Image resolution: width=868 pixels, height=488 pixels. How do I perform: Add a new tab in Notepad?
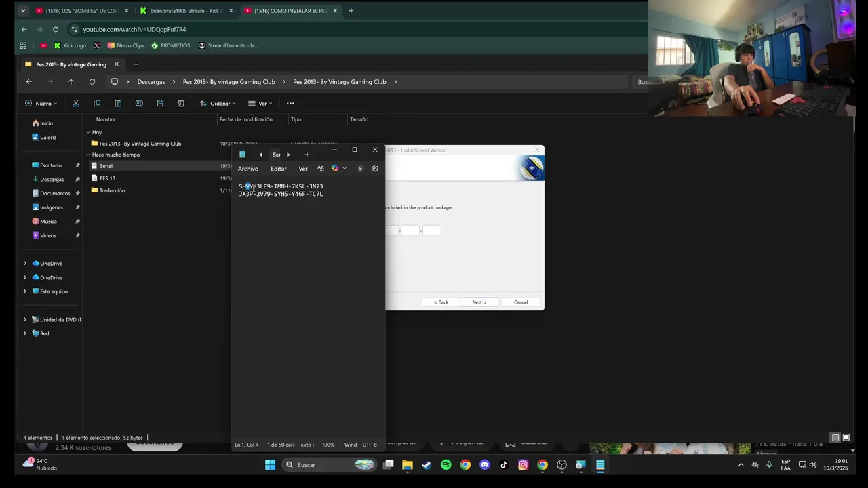[307, 155]
